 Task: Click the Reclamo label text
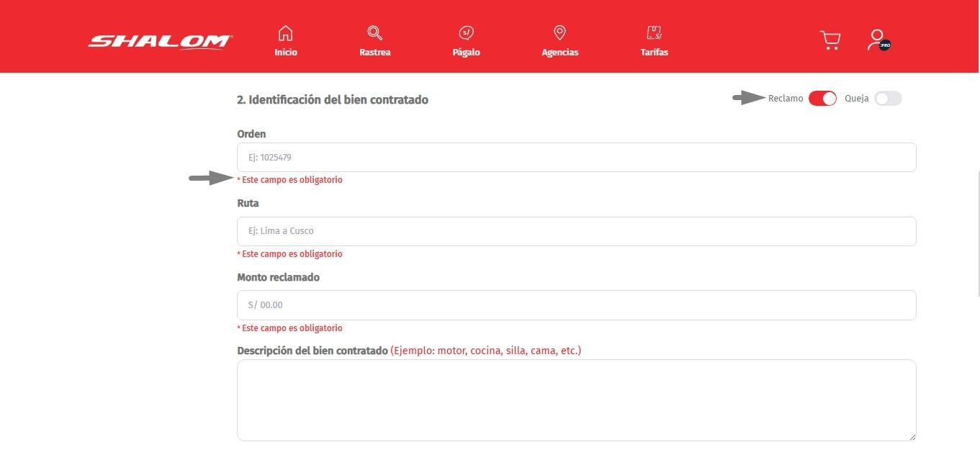[x=786, y=99]
